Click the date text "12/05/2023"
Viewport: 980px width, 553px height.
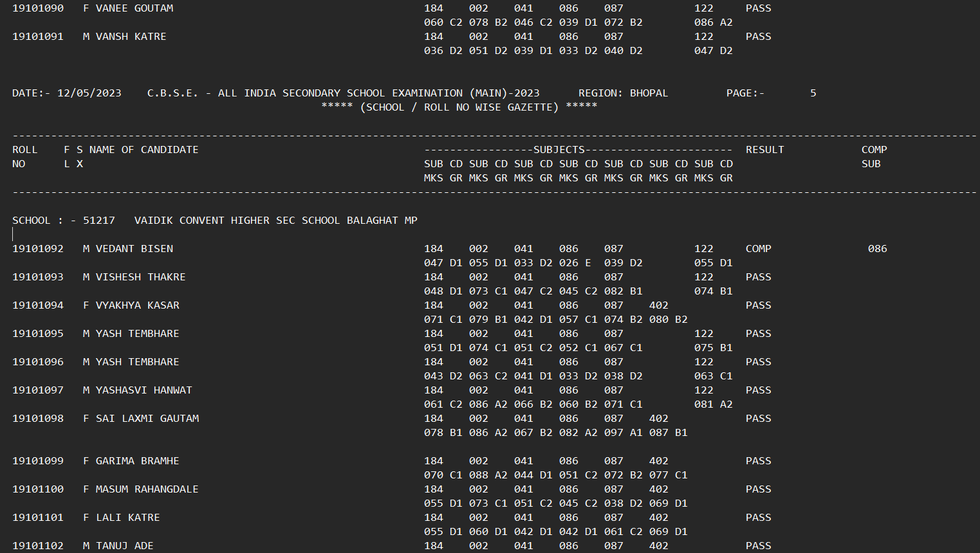point(89,93)
